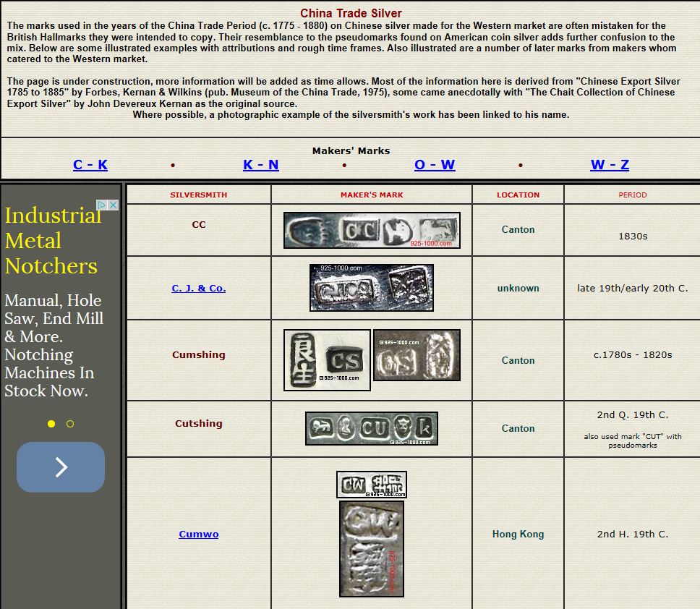The width and height of the screenshot is (700, 609).
Task: Go to the O - W makers' marks section
Action: tap(435, 165)
